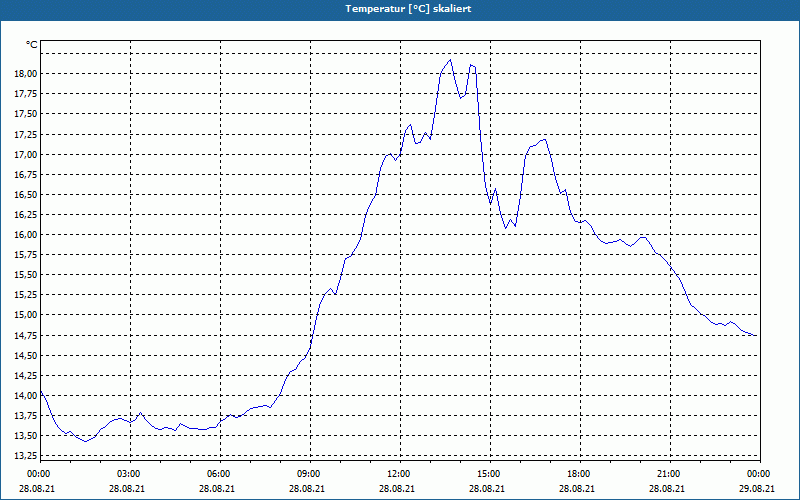Pick the 18:00 time axis label

pyautogui.click(x=580, y=474)
